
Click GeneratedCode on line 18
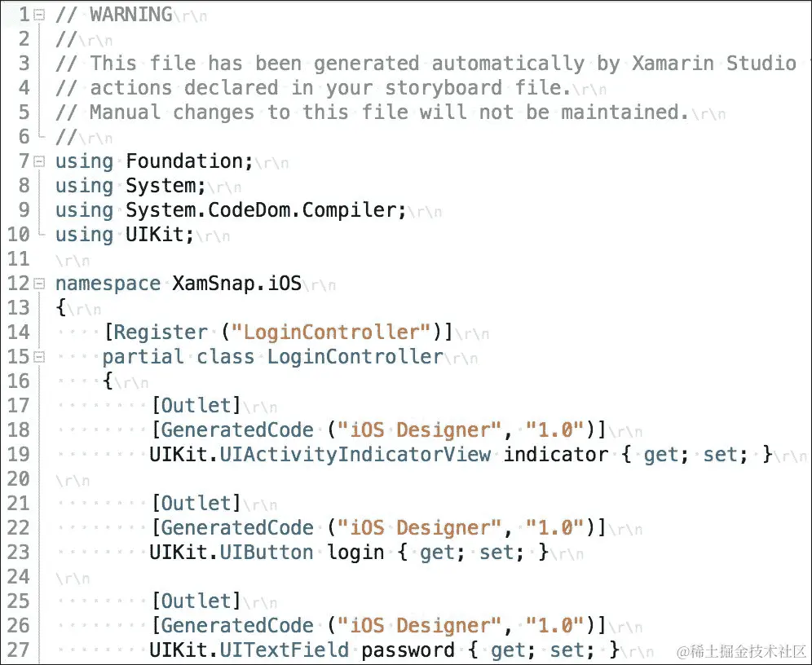[238, 430]
